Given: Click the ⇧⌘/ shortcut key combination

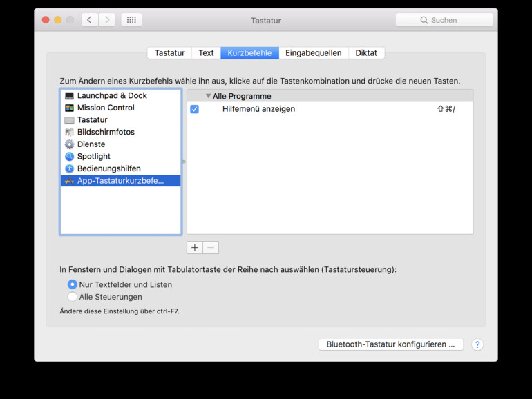Looking at the screenshot, I should pyautogui.click(x=446, y=109).
